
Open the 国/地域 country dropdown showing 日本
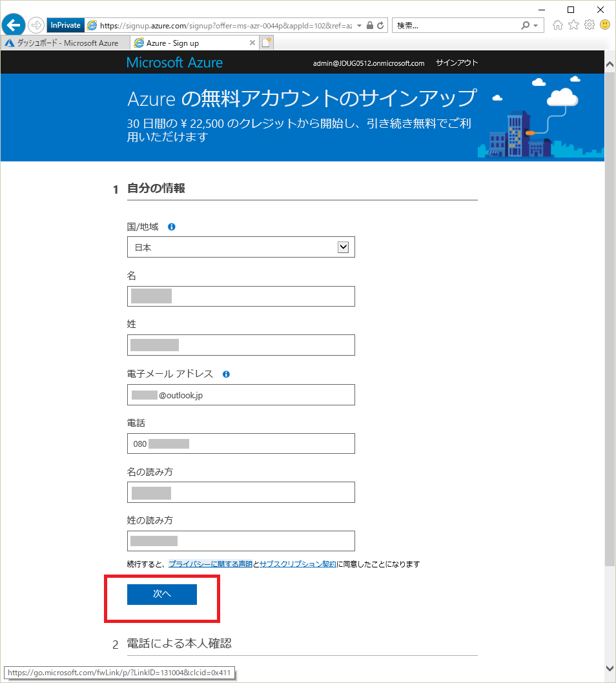[241, 247]
